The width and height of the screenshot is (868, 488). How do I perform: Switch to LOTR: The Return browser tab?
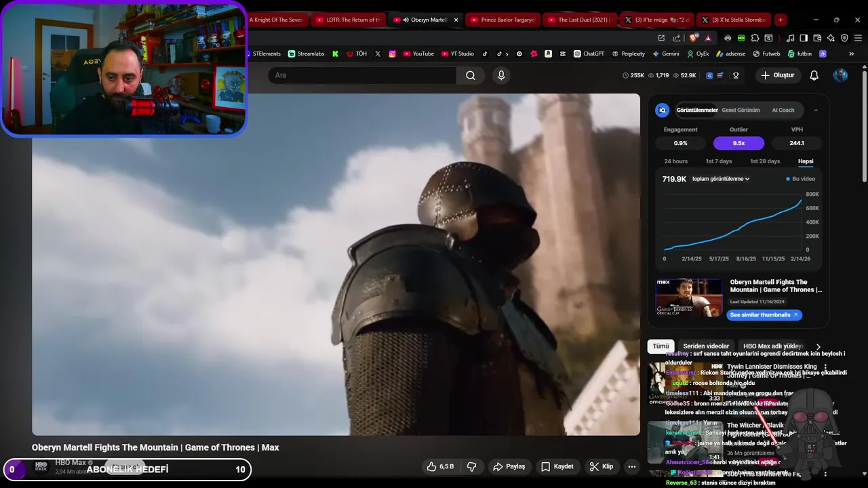tap(349, 20)
